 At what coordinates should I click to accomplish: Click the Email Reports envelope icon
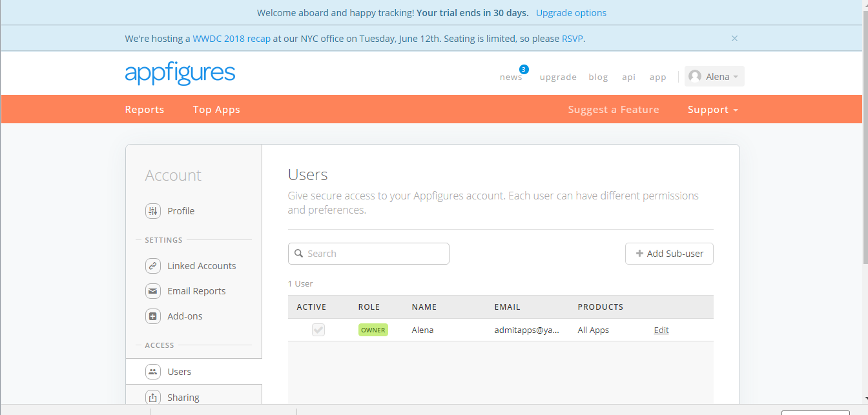[x=153, y=291]
